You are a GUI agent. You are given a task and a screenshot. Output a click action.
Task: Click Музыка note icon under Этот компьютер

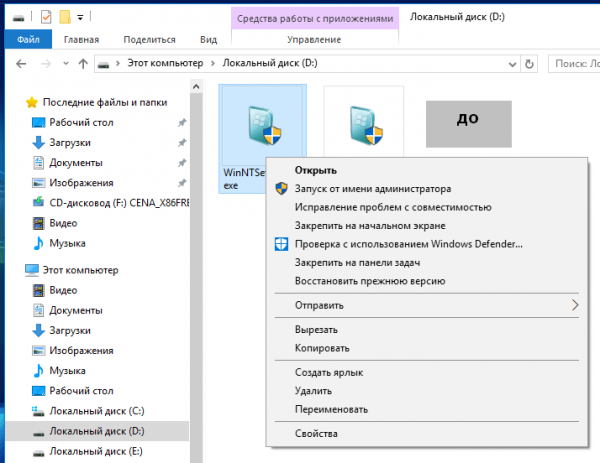point(38,371)
